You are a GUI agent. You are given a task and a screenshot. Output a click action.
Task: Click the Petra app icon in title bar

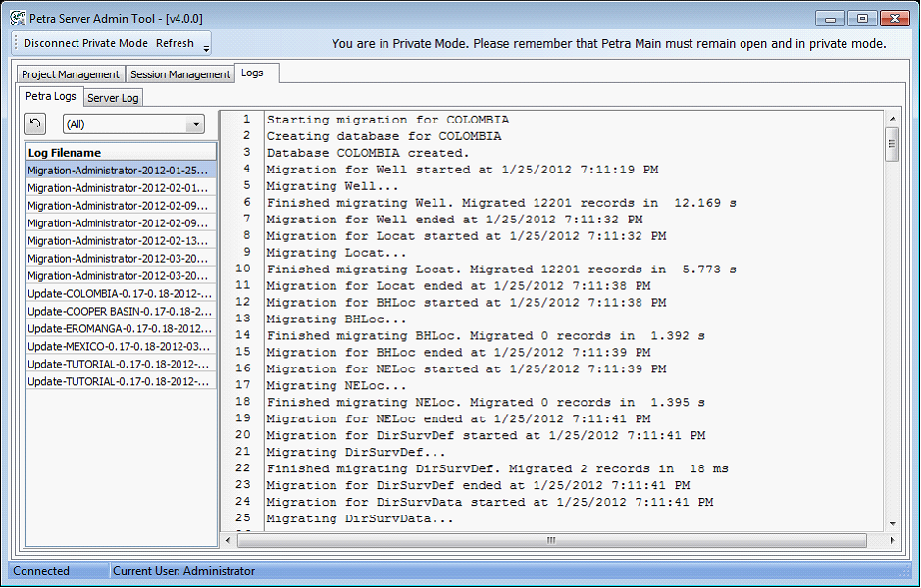pos(17,18)
